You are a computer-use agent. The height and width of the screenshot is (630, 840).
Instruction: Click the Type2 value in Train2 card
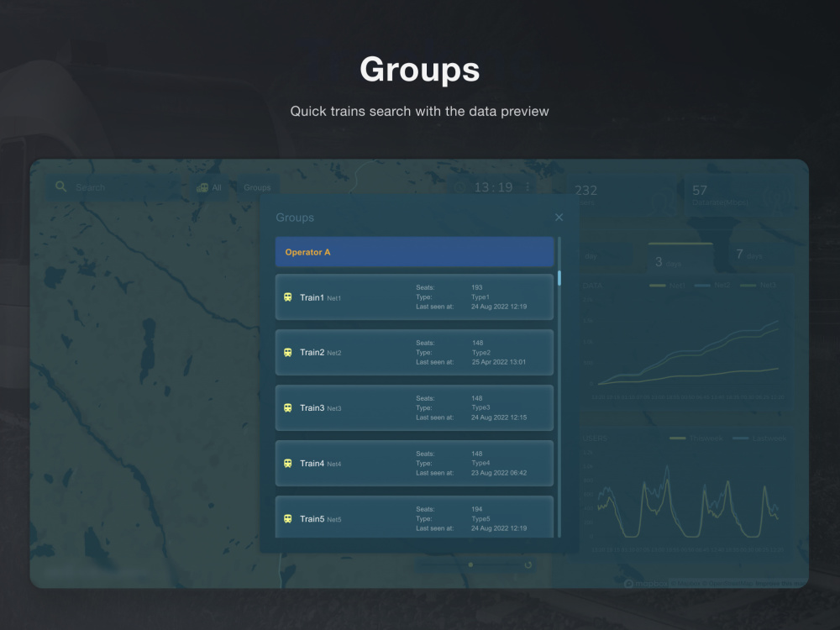(481, 353)
